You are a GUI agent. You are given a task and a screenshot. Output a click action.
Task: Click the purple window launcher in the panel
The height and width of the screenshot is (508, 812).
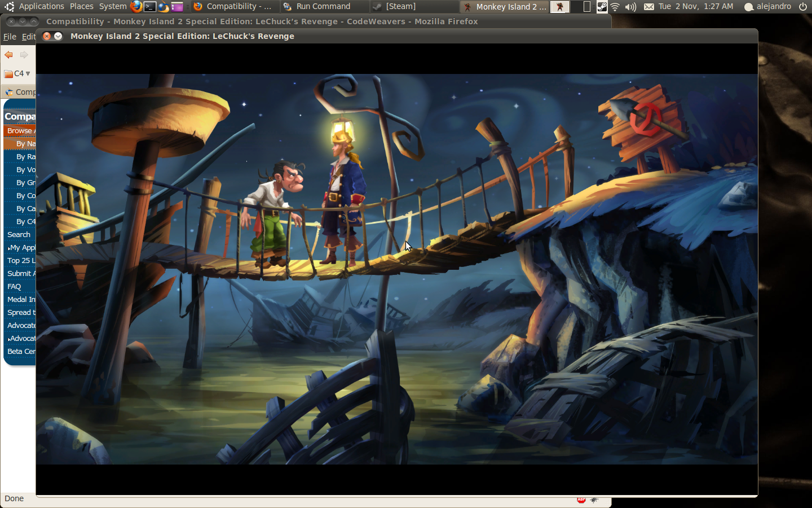(x=177, y=7)
